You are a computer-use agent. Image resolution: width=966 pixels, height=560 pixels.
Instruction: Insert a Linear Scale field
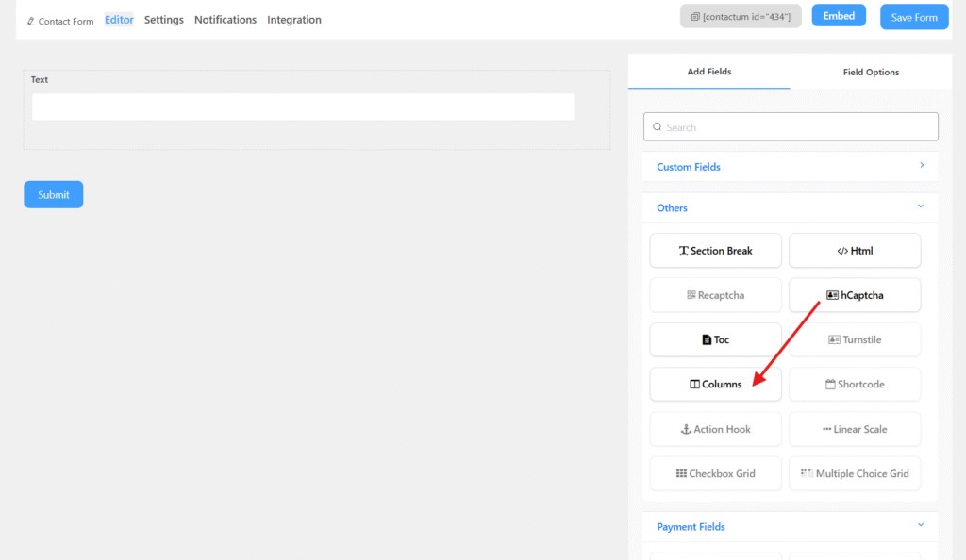point(855,429)
